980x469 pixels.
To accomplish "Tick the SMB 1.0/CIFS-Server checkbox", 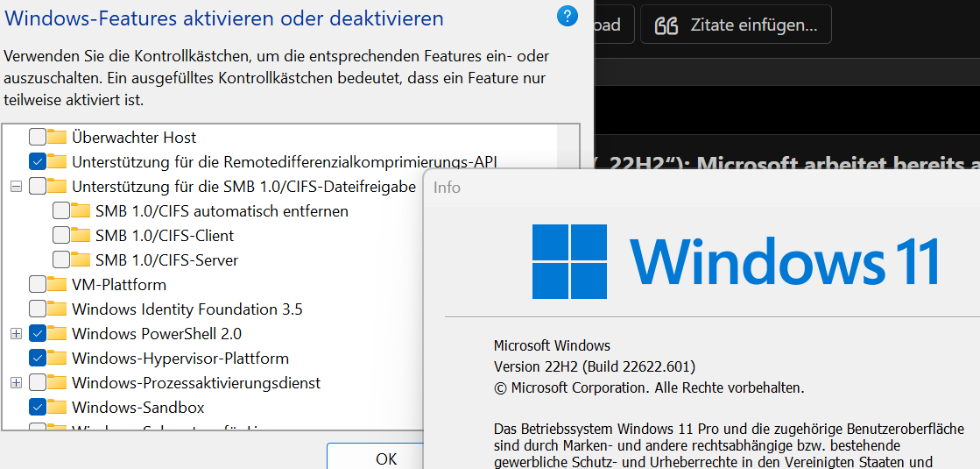I will (x=61, y=259).
